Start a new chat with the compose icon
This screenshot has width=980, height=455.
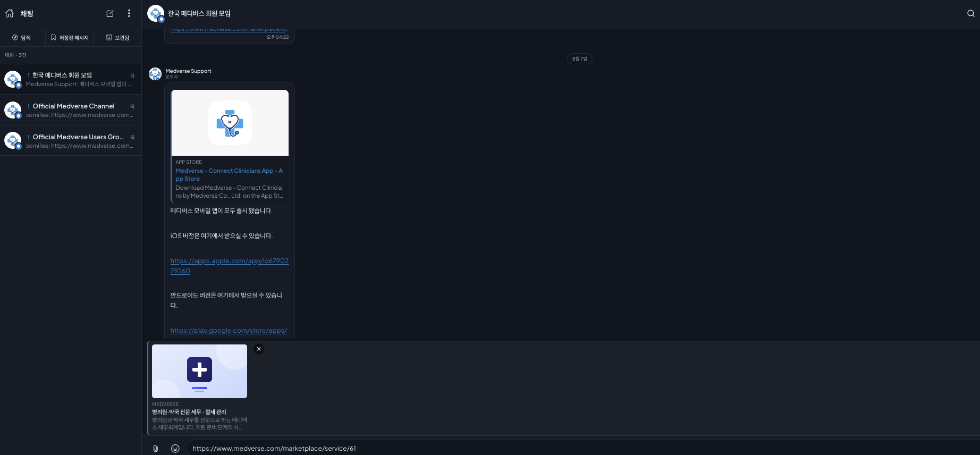[110, 13]
